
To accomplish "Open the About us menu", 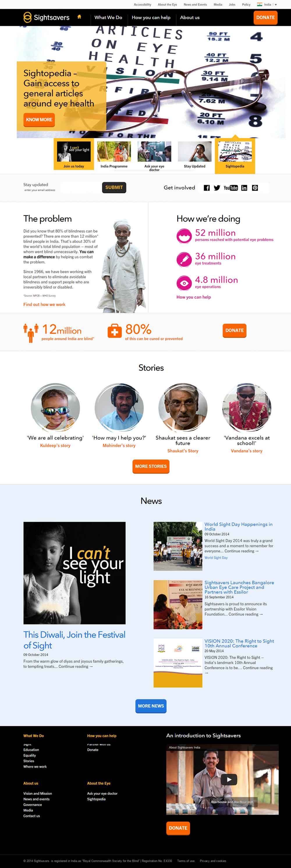I will pyautogui.click(x=190, y=17).
